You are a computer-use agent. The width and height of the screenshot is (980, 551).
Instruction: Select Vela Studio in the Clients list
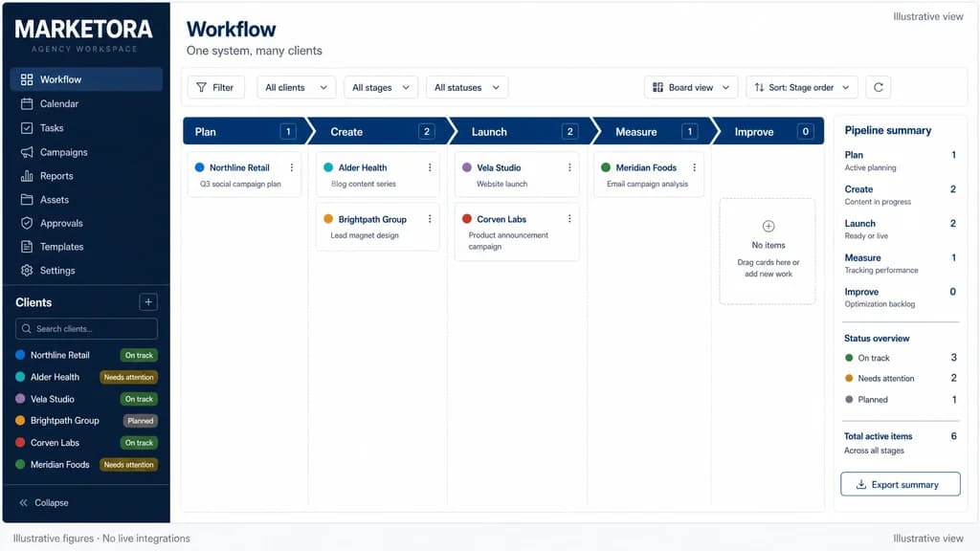tap(86, 399)
